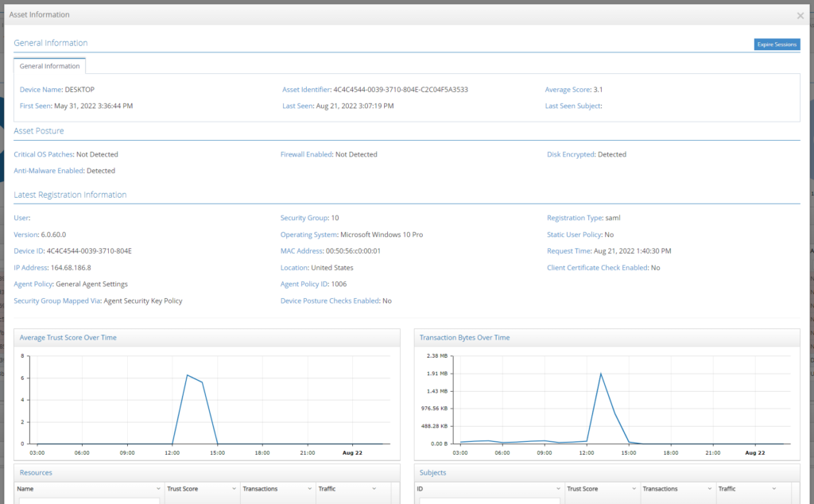Click the Anti-Malware Enabled label
The width and height of the screenshot is (814, 504).
[x=48, y=170]
